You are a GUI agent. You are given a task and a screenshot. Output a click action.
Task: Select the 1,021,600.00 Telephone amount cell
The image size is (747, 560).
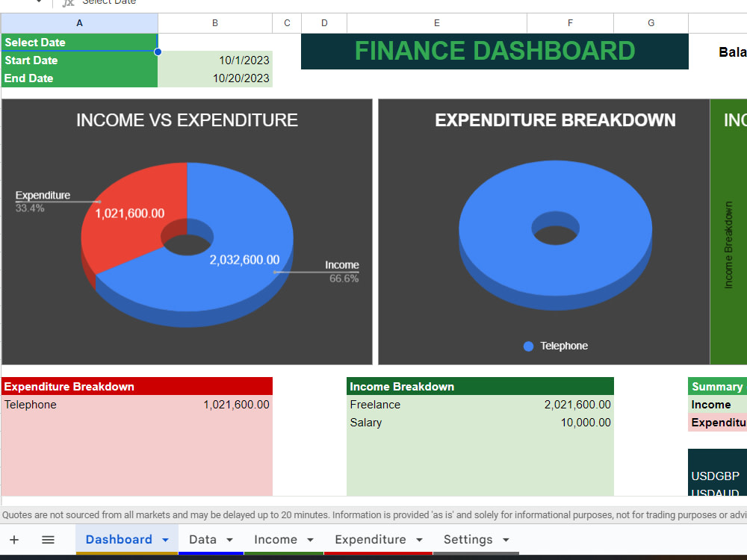pos(215,405)
